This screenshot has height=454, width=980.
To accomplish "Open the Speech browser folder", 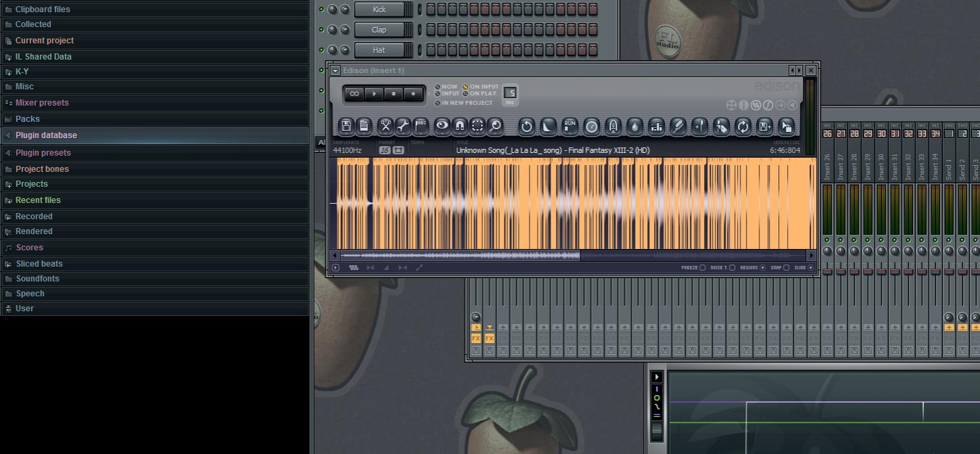I will (x=155, y=294).
